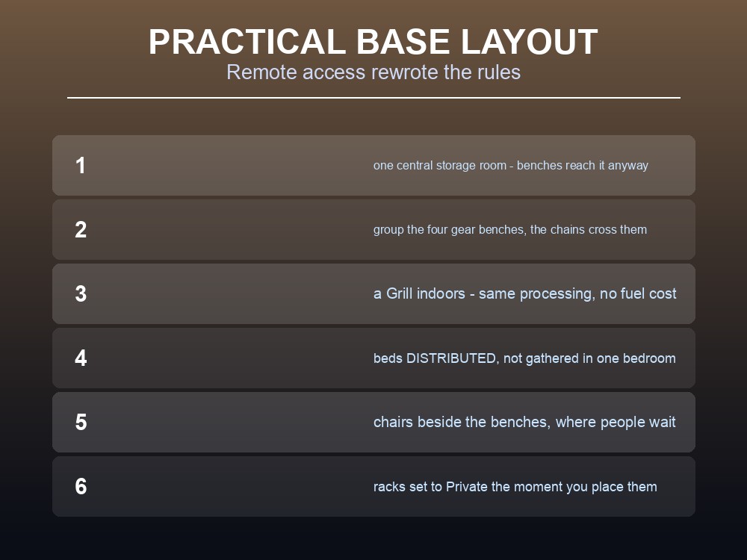
Task: Select the central storage room text
Action: tap(511, 165)
